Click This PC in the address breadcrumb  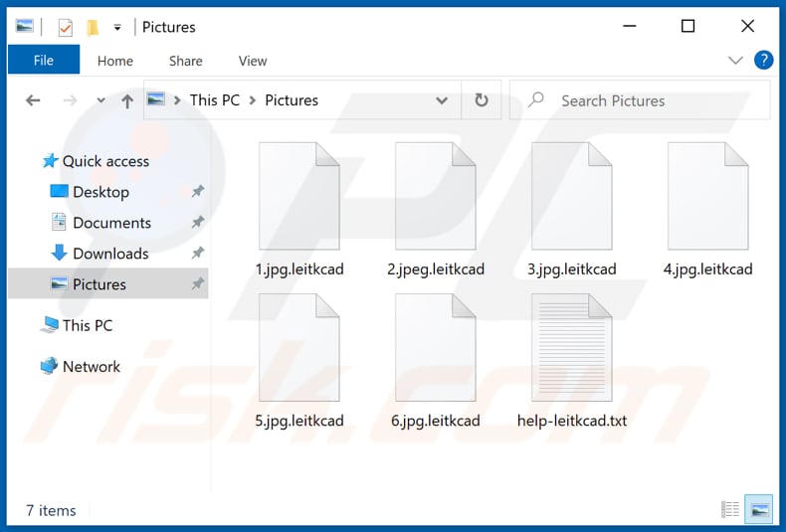(x=214, y=100)
